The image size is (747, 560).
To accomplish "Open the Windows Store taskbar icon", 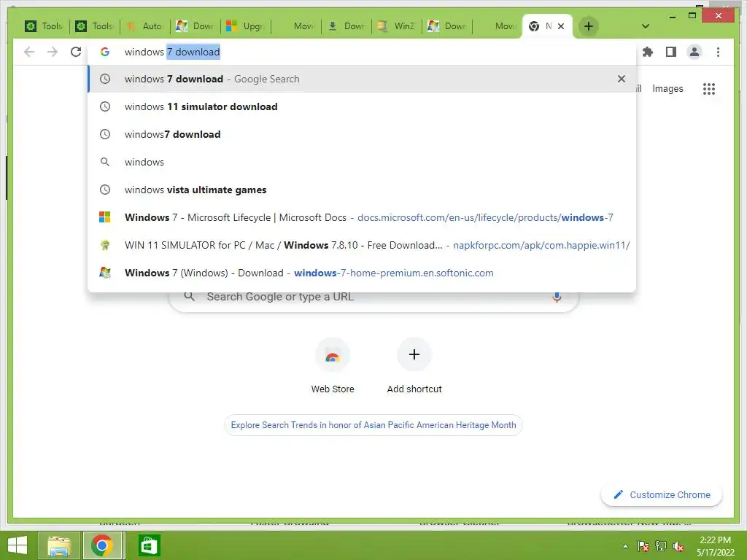I will click(149, 545).
